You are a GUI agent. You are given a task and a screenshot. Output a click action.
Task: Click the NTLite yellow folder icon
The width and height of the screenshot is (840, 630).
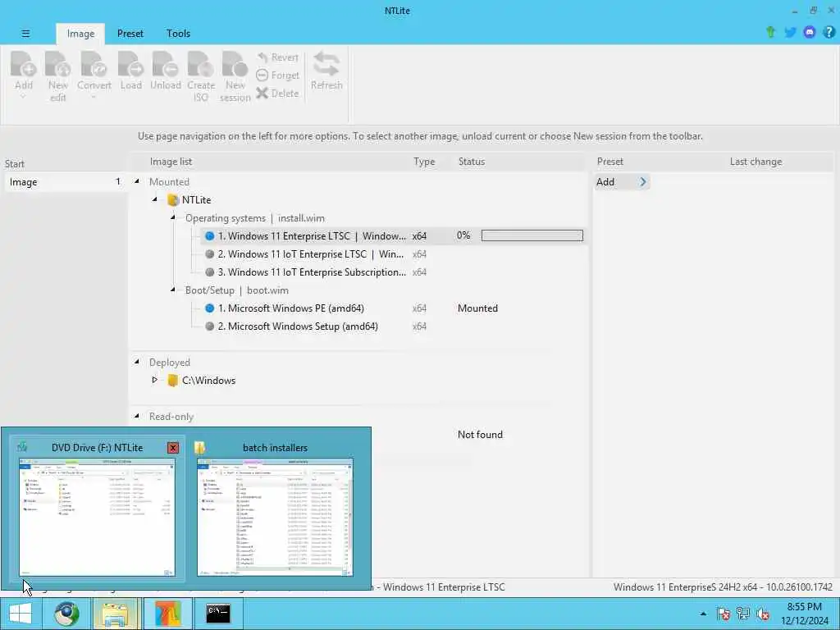(x=172, y=200)
